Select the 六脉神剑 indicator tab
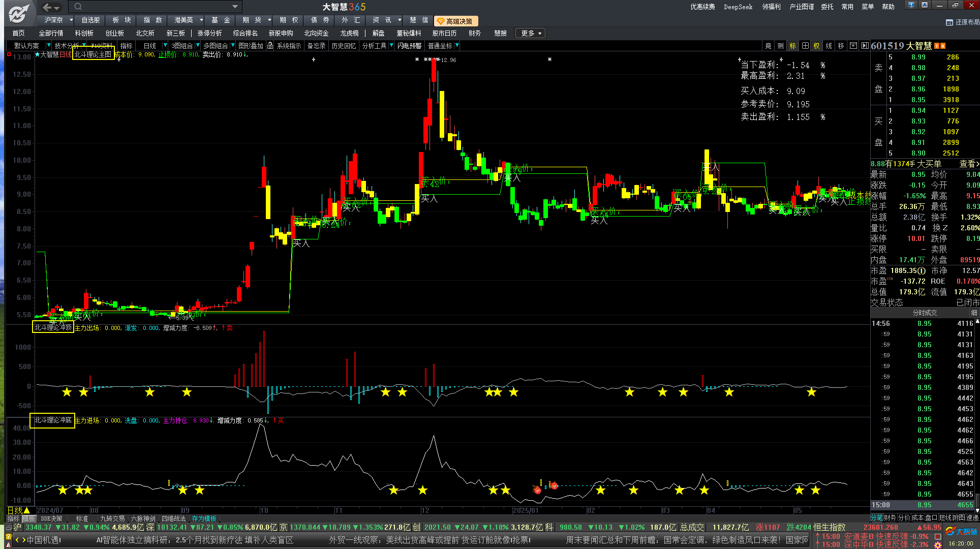 (143, 518)
